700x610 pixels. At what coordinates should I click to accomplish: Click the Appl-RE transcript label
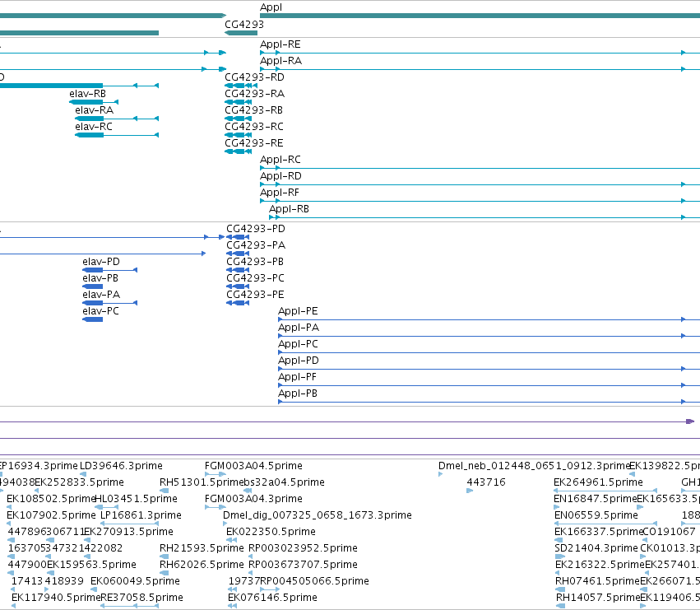click(x=280, y=44)
